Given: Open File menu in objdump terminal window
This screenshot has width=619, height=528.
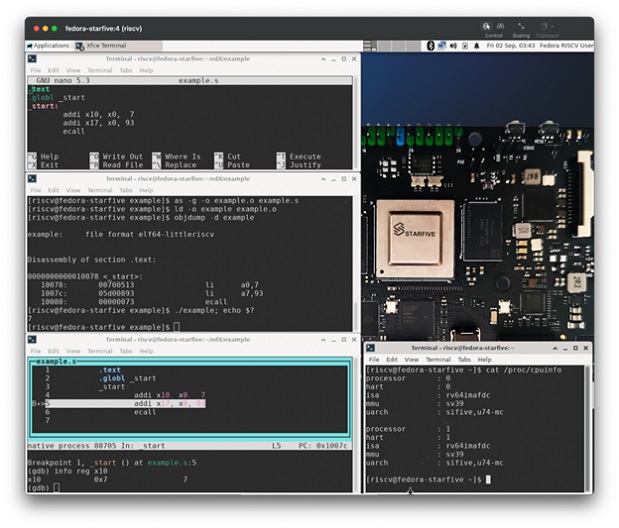Looking at the screenshot, I should click(x=36, y=190).
